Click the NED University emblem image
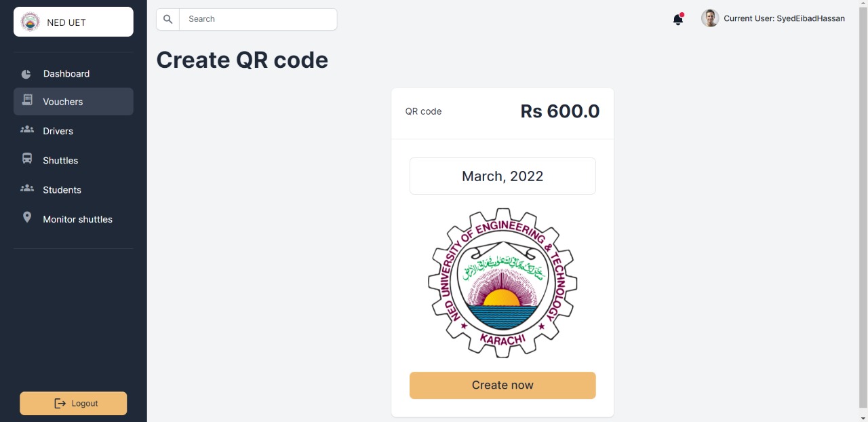Image resolution: width=868 pixels, height=422 pixels. [x=502, y=283]
